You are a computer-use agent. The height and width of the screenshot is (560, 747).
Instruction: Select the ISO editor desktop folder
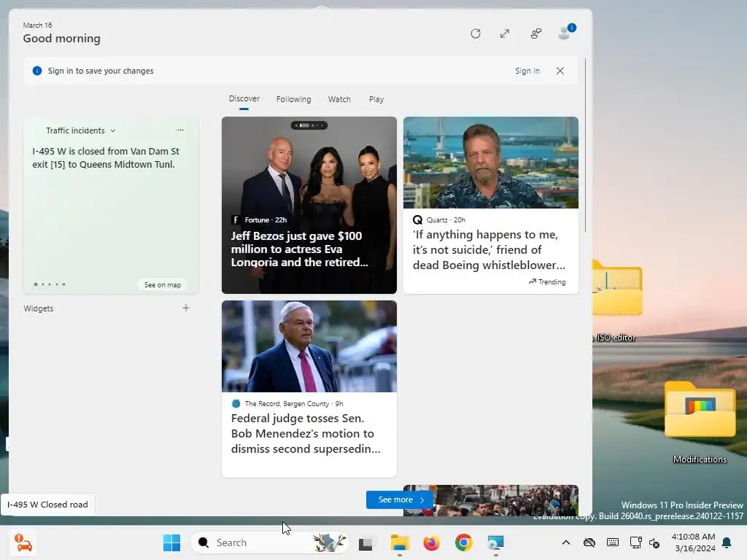click(x=616, y=301)
